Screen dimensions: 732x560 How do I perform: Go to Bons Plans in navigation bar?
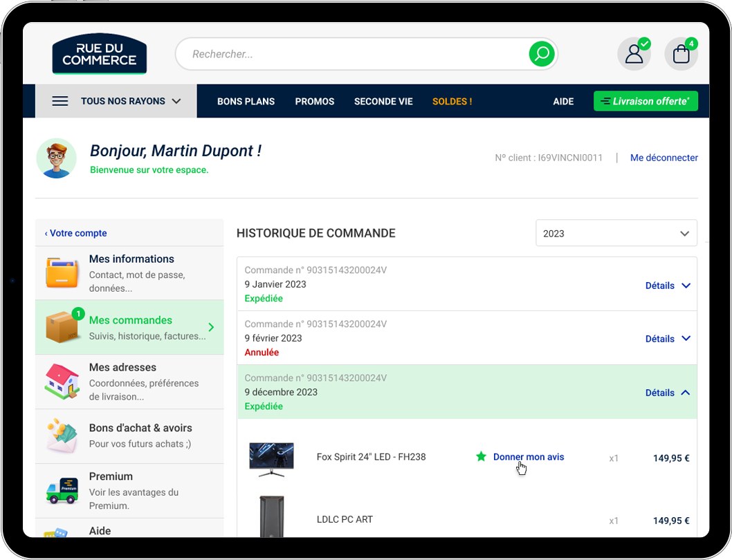pyautogui.click(x=246, y=102)
